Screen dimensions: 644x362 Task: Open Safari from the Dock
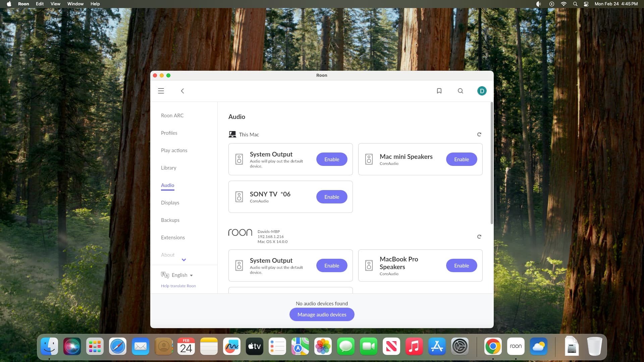point(118,346)
